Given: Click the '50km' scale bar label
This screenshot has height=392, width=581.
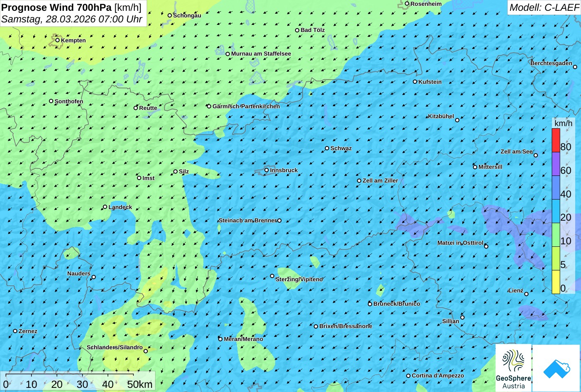Looking at the screenshot, I should click(x=140, y=385).
